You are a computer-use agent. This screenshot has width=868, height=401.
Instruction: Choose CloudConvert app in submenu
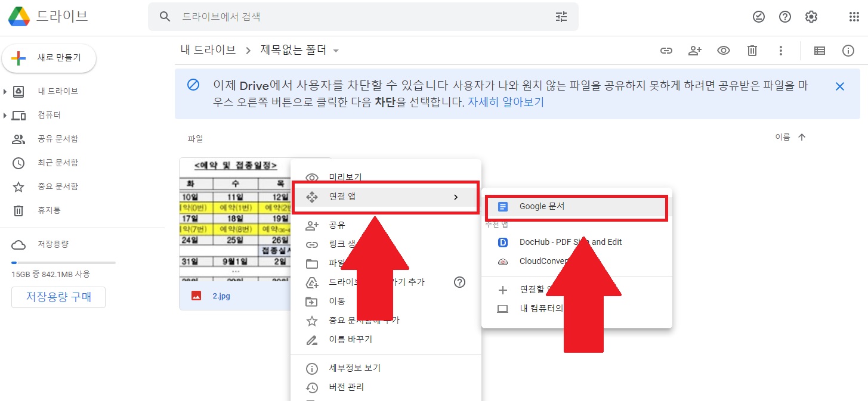tap(576, 261)
